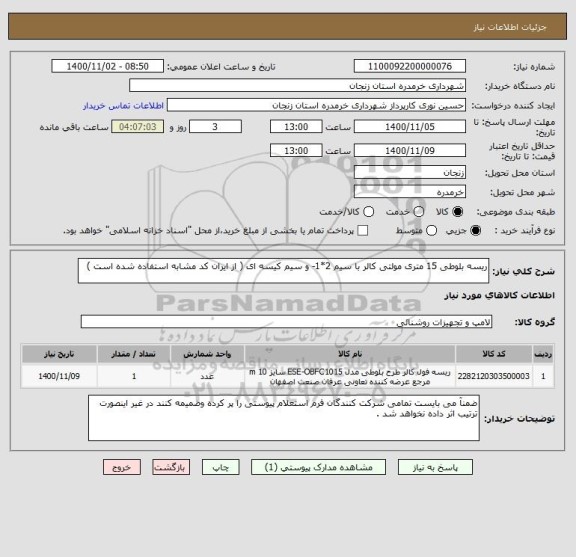Click the شرح کلی نیاز description box

283,271
